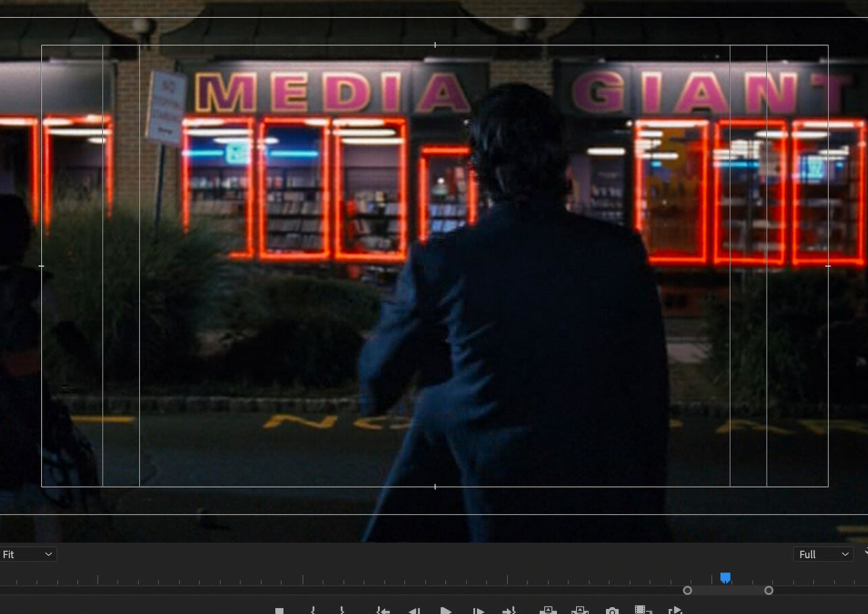868x614 pixels.
Task: Click the Go to In point icon
Action: [382, 611]
